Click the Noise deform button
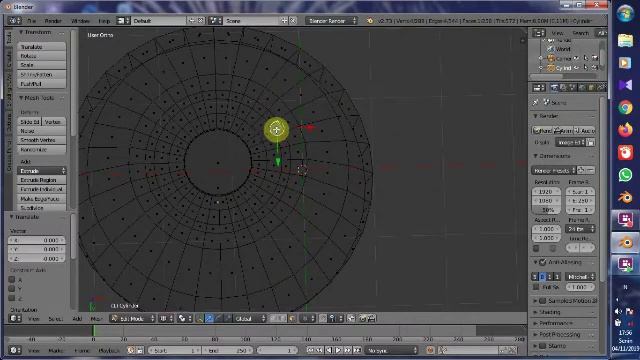Viewport: 640px width, 360px height. click(41, 131)
